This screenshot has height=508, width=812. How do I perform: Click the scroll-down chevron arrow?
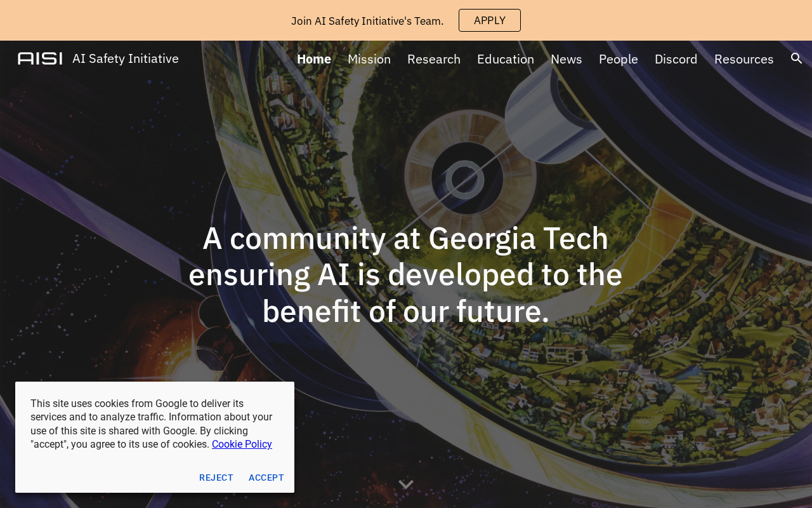(x=406, y=485)
